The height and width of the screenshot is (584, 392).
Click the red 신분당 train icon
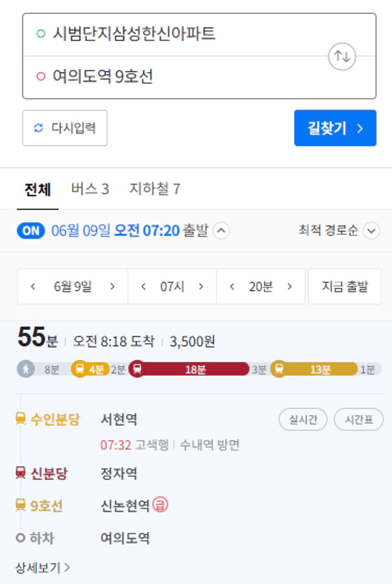click(x=20, y=473)
